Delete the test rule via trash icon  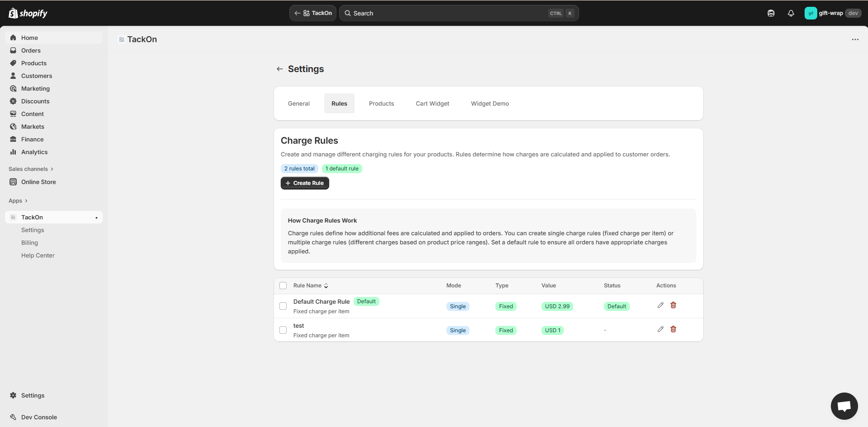[673, 330]
